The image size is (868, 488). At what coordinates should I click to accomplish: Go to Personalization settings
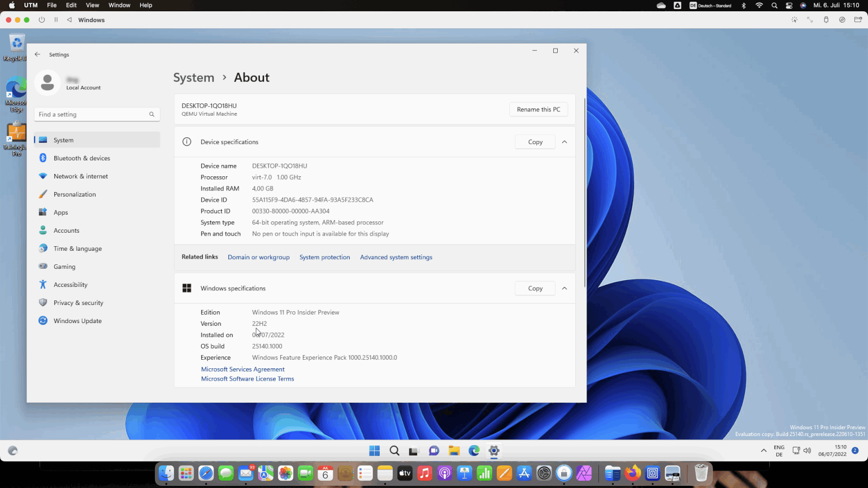pos(97,194)
